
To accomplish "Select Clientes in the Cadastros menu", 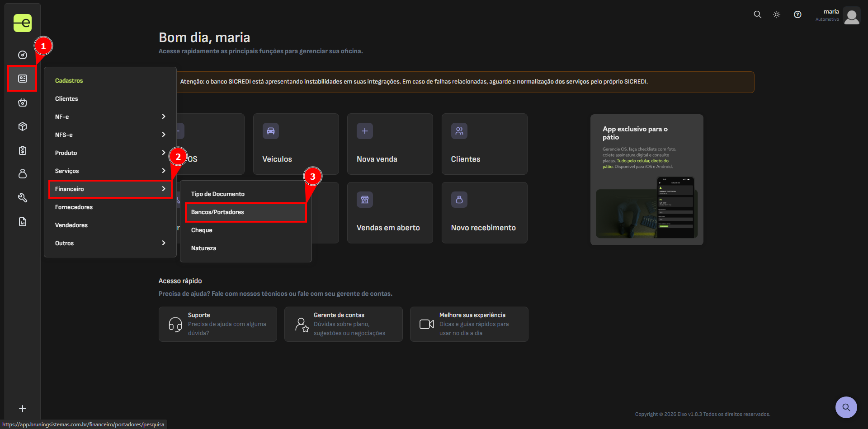I will (x=110, y=98).
